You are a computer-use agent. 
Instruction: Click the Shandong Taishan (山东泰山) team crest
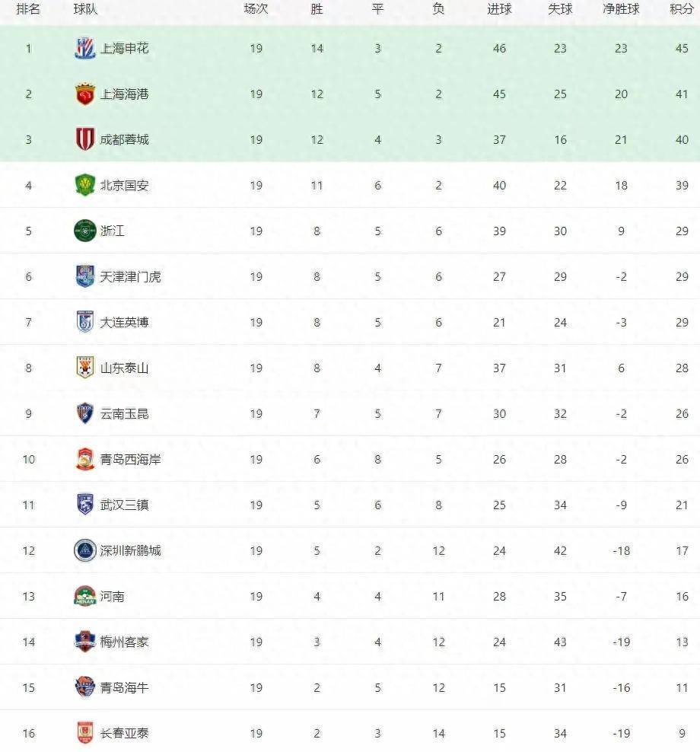pos(84,368)
